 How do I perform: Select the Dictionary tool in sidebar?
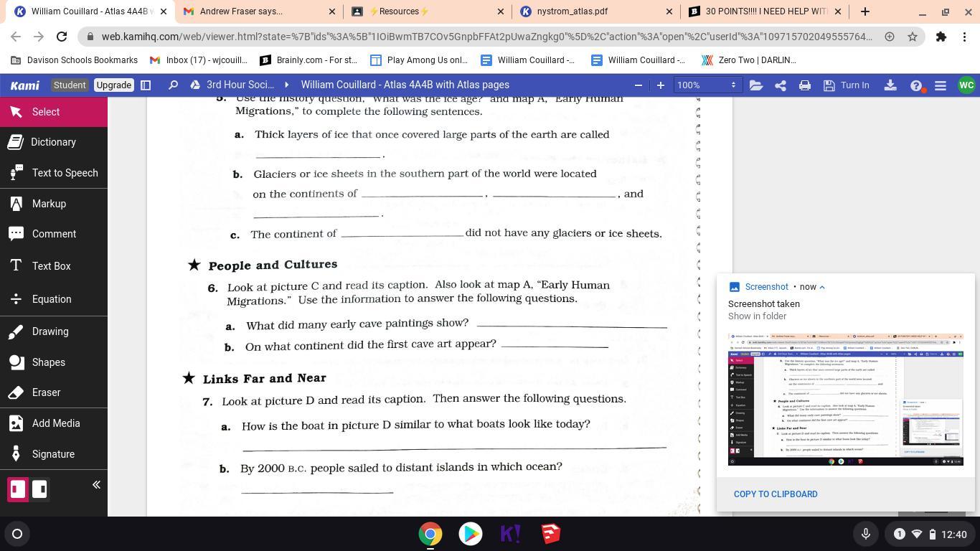coord(54,142)
